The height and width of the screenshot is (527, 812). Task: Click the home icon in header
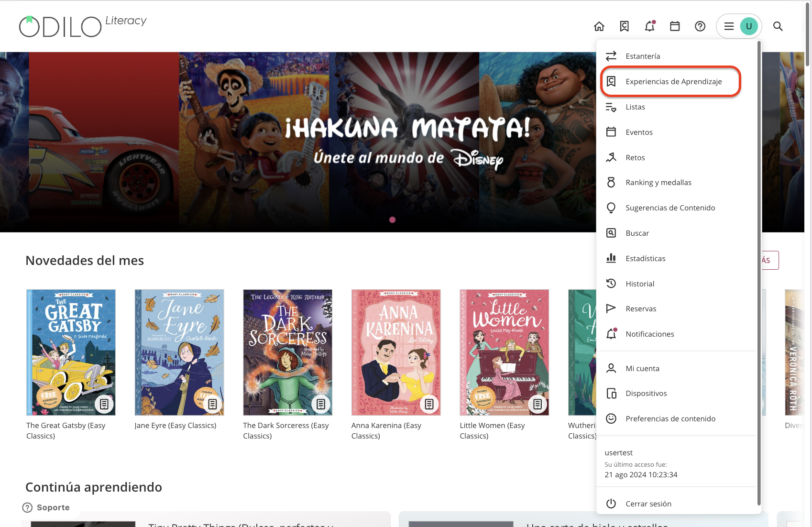click(x=599, y=26)
